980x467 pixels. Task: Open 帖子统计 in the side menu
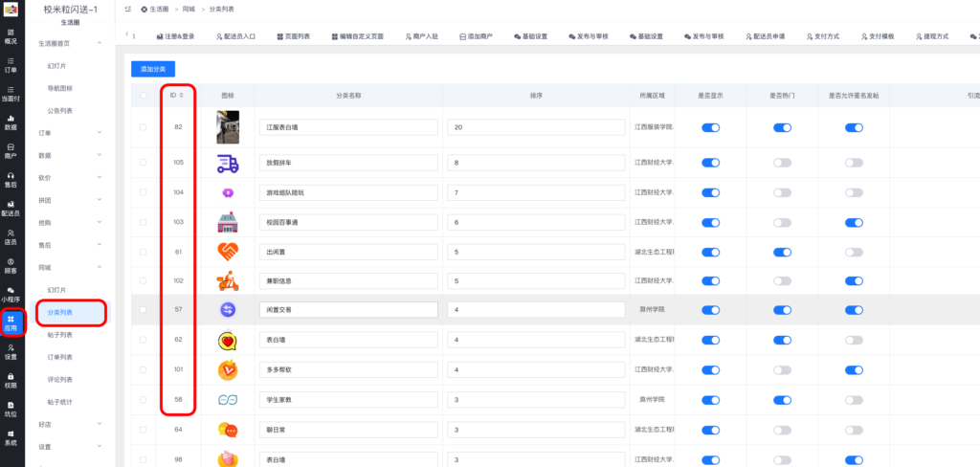tap(60, 402)
